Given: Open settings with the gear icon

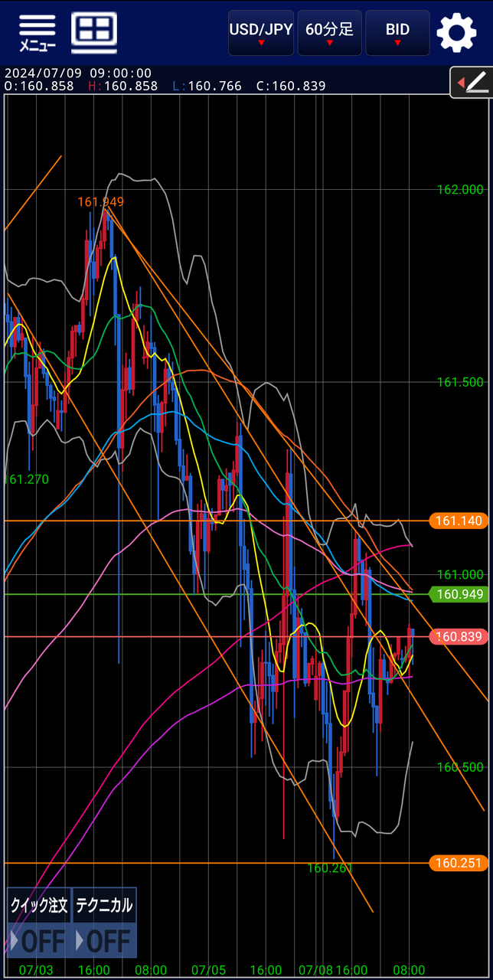Looking at the screenshot, I should (x=456, y=32).
